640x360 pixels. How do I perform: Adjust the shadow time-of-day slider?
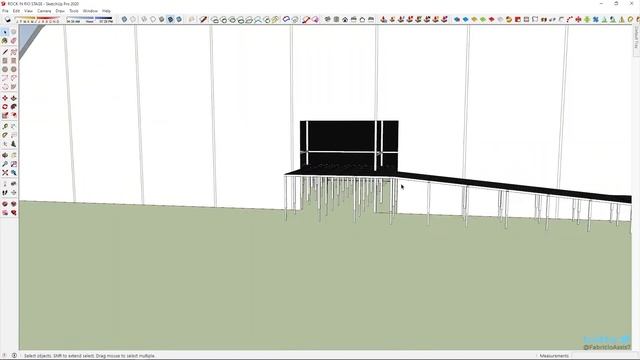click(x=89, y=19)
